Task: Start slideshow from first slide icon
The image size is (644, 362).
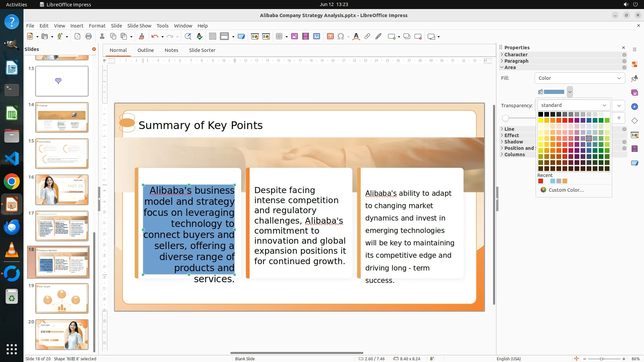Action: click(x=255, y=37)
